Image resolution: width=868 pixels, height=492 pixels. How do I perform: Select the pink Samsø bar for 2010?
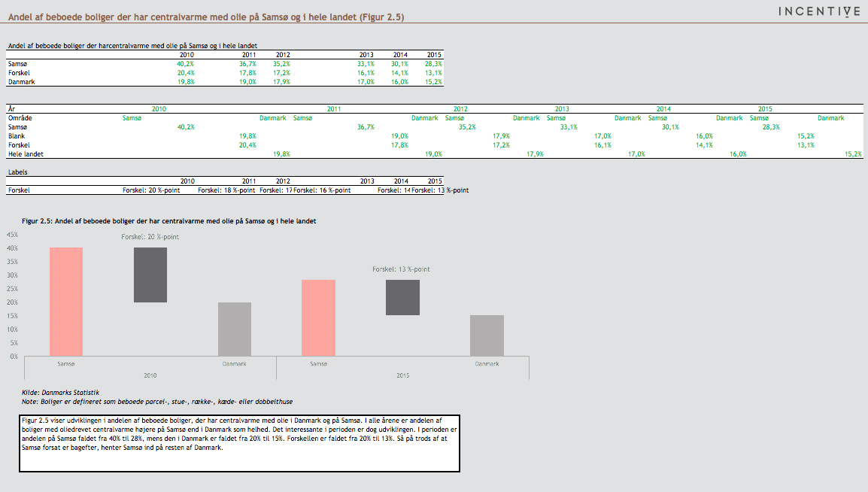coord(66,302)
